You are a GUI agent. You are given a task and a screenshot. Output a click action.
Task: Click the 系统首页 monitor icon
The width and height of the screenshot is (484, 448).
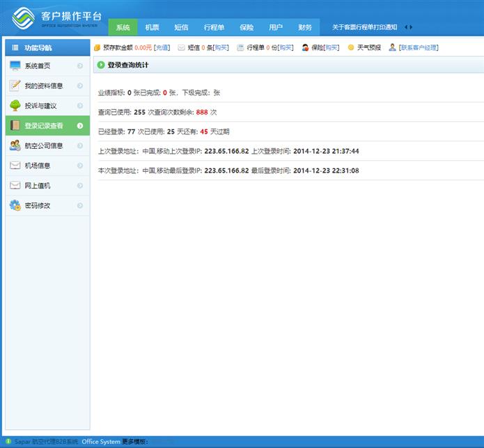(15, 66)
